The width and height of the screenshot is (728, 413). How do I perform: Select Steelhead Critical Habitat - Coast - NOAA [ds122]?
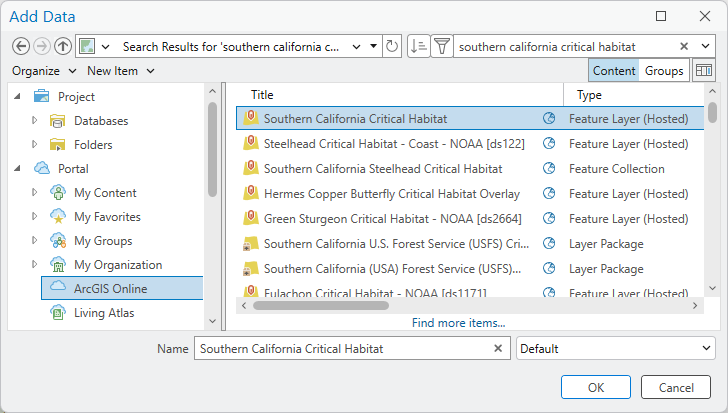(470, 143)
